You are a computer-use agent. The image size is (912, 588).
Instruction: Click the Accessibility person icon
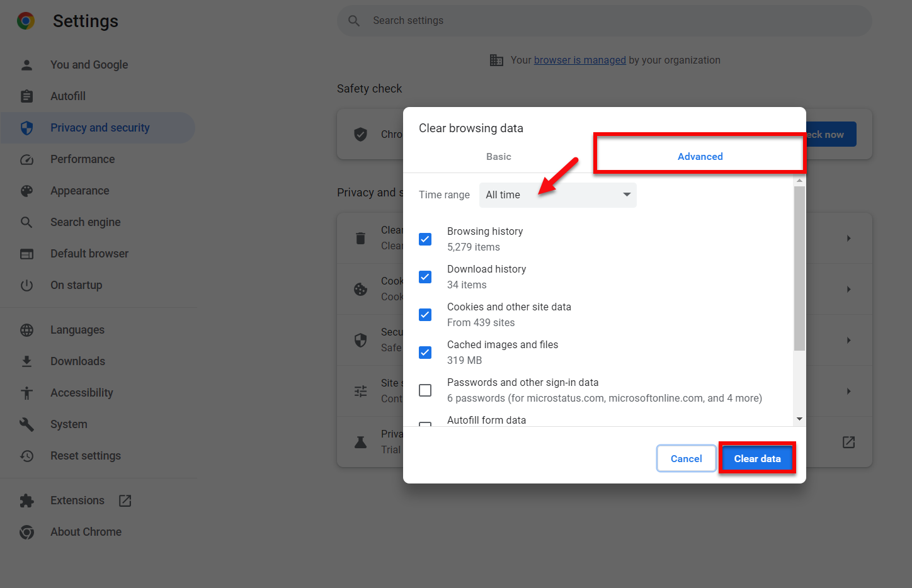click(x=26, y=393)
